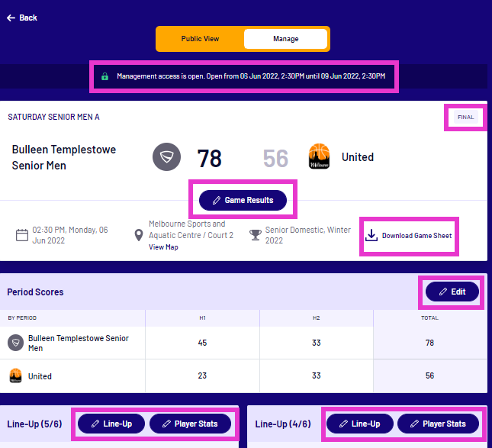Open Line-Up for the 4/6 team
Image resolution: width=492 pixels, height=448 pixels.
[359, 424]
